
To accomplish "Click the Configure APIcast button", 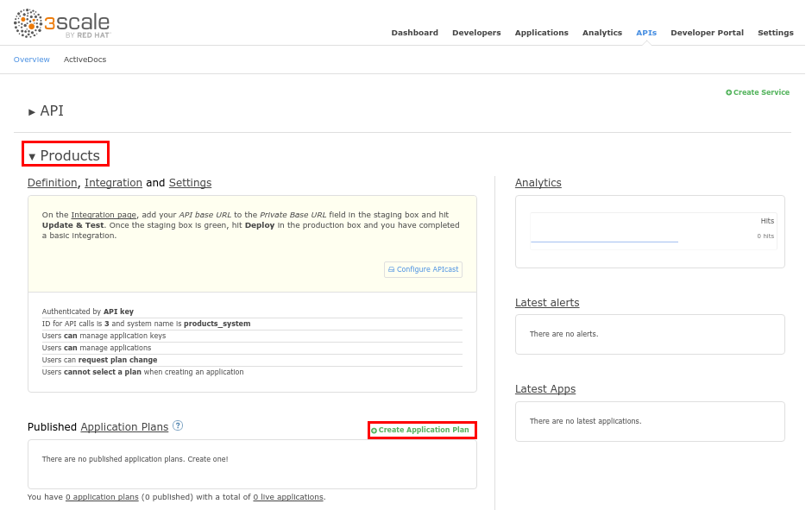I will (x=423, y=269).
